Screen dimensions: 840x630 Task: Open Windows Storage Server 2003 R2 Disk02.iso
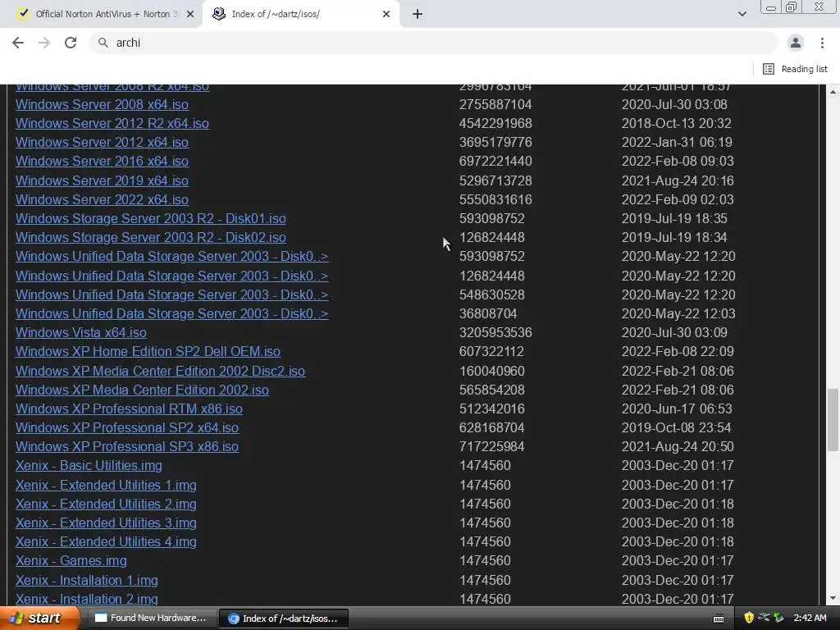151,237
